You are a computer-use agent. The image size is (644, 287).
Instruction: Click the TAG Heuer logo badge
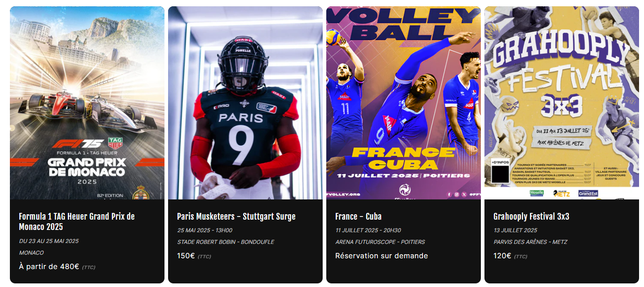[115, 144]
